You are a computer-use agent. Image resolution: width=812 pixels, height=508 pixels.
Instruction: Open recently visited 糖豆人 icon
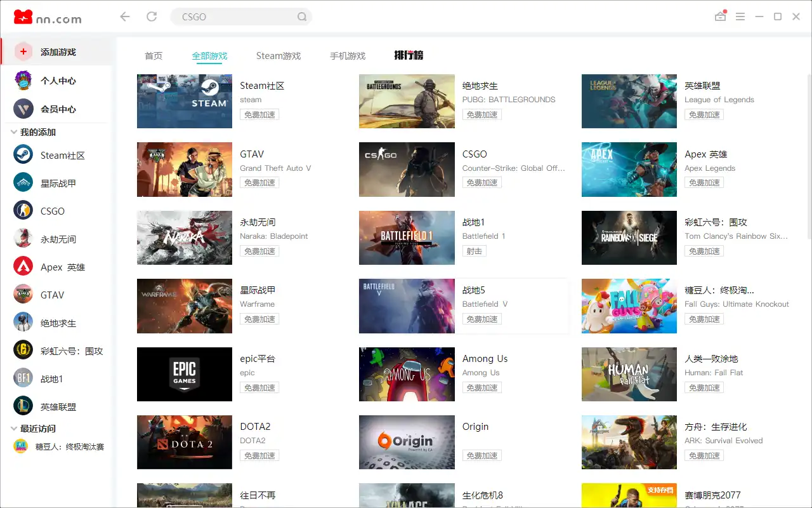tap(21, 446)
